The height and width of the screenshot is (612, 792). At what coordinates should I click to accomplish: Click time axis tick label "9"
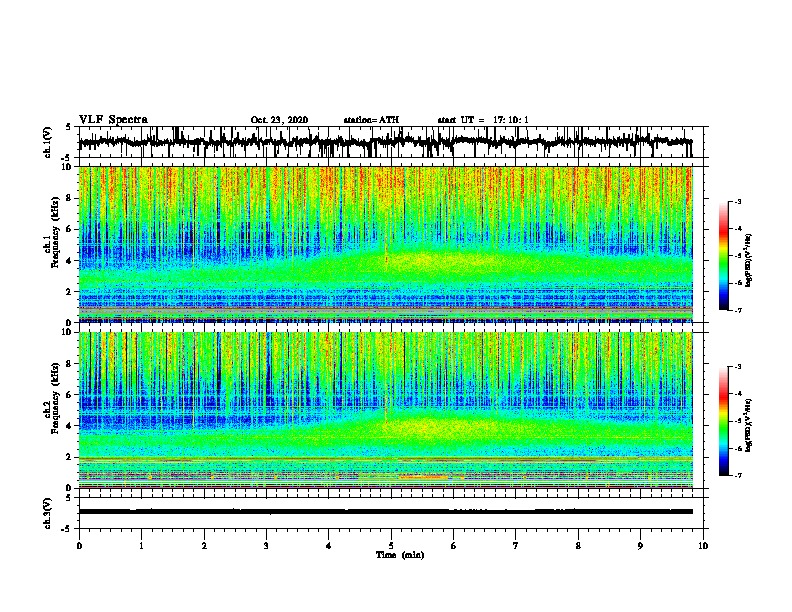[640, 546]
